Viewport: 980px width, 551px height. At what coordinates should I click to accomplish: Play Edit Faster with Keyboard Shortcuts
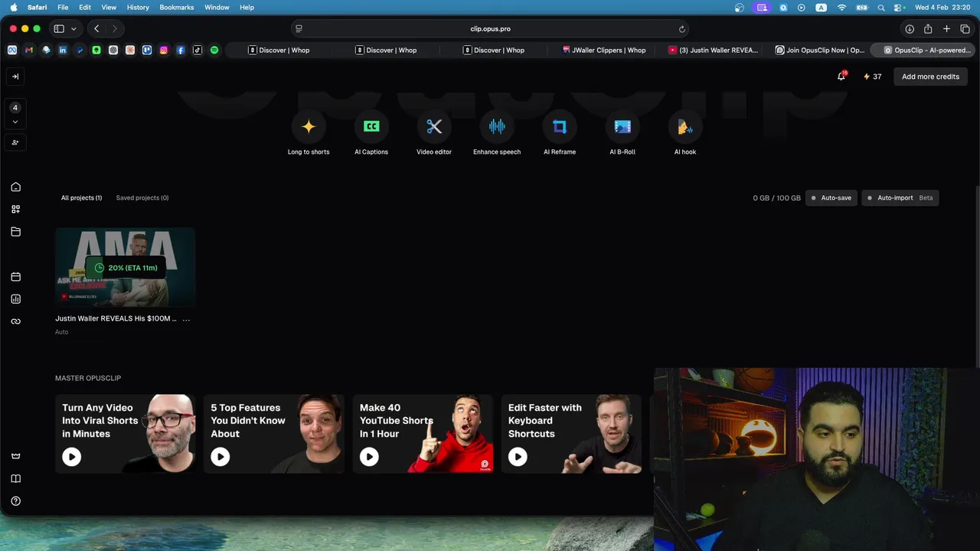pos(518,457)
